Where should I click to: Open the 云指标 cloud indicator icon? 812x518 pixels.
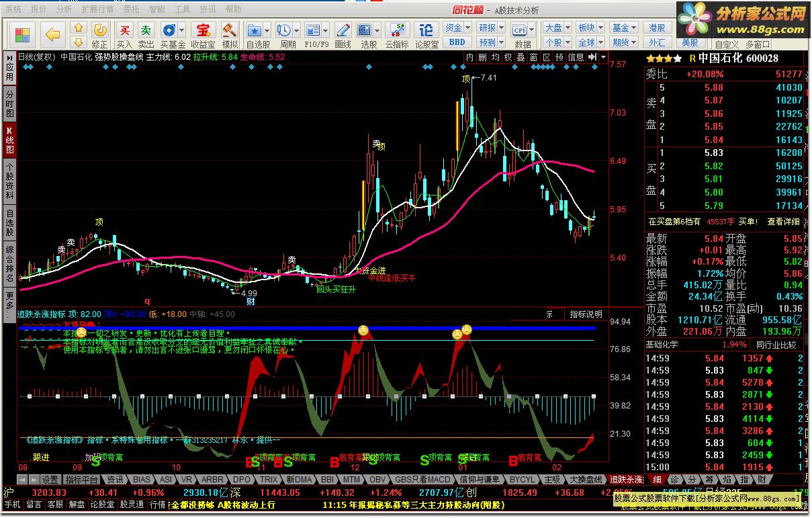[x=396, y=35]
